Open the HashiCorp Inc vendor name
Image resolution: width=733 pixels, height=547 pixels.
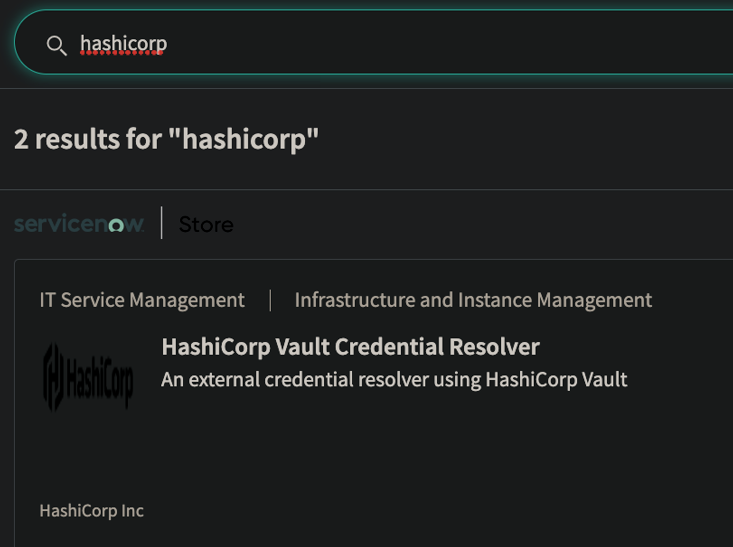[91, 510]
